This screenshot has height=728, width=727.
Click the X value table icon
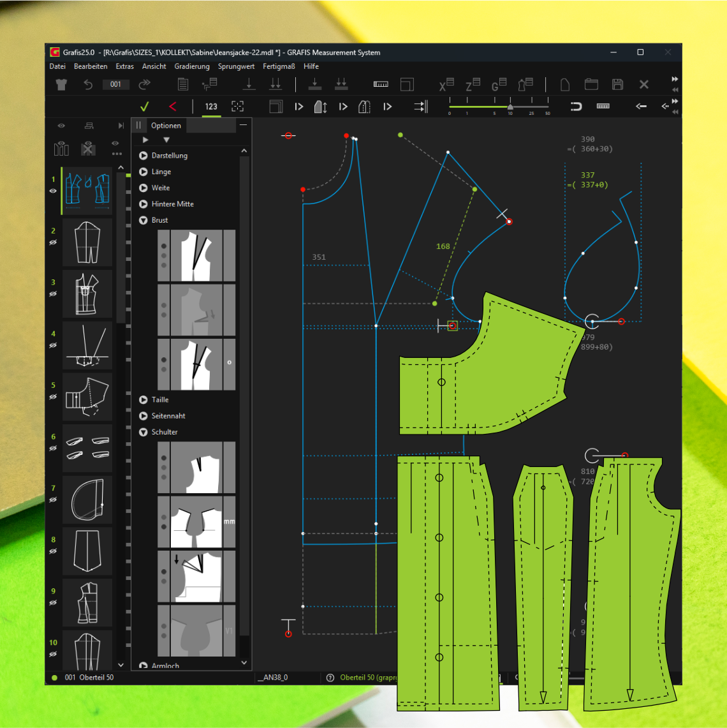click(446, 84)
